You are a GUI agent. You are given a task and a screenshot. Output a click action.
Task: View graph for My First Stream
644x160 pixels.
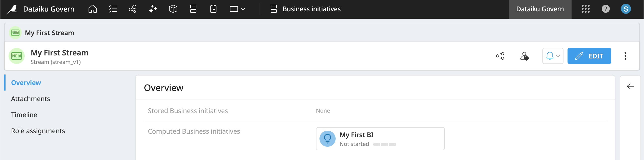click(500, 56)
